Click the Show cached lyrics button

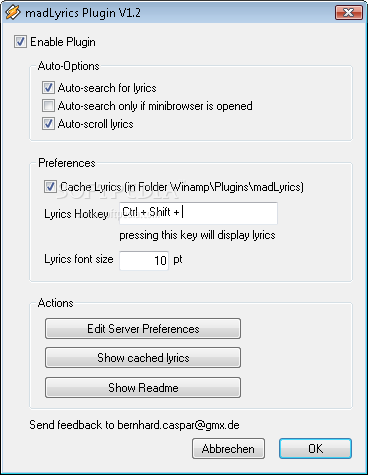click(x=143, y=358)
